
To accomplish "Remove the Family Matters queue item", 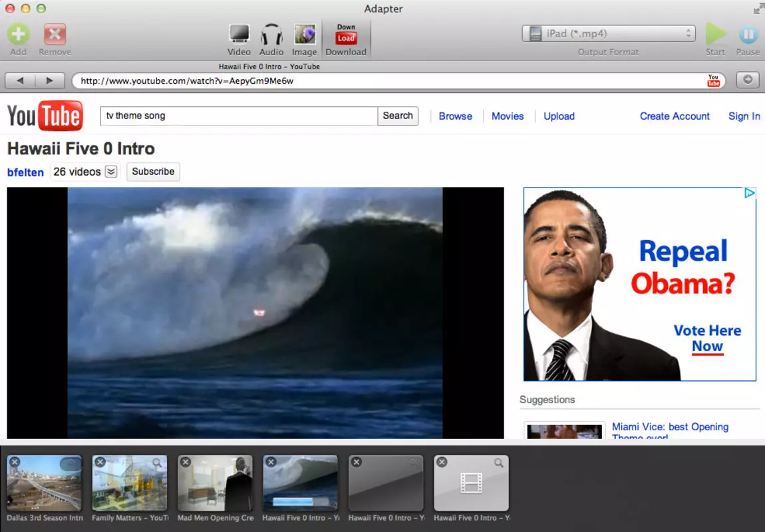I will (100, 462).
